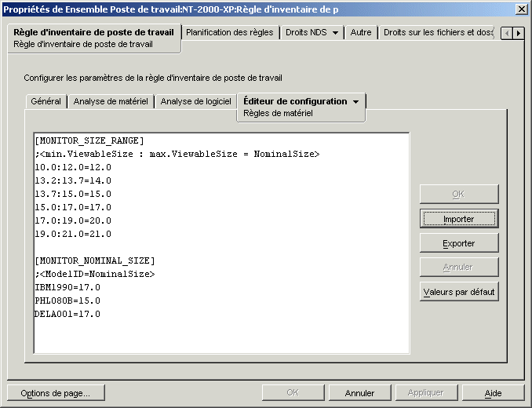Click the line 13.2:13.7=14.0
The image size is (532, 408).
(x=73, y=180)
